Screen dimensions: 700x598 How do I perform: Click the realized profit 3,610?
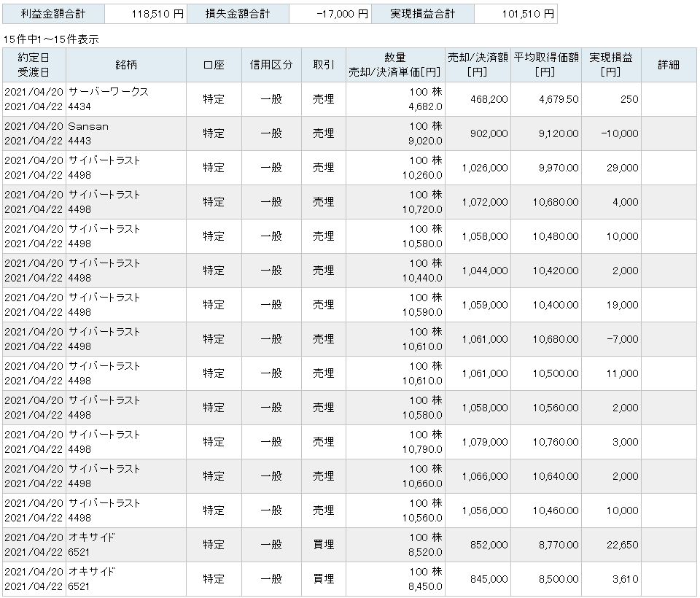pos(626,579)
